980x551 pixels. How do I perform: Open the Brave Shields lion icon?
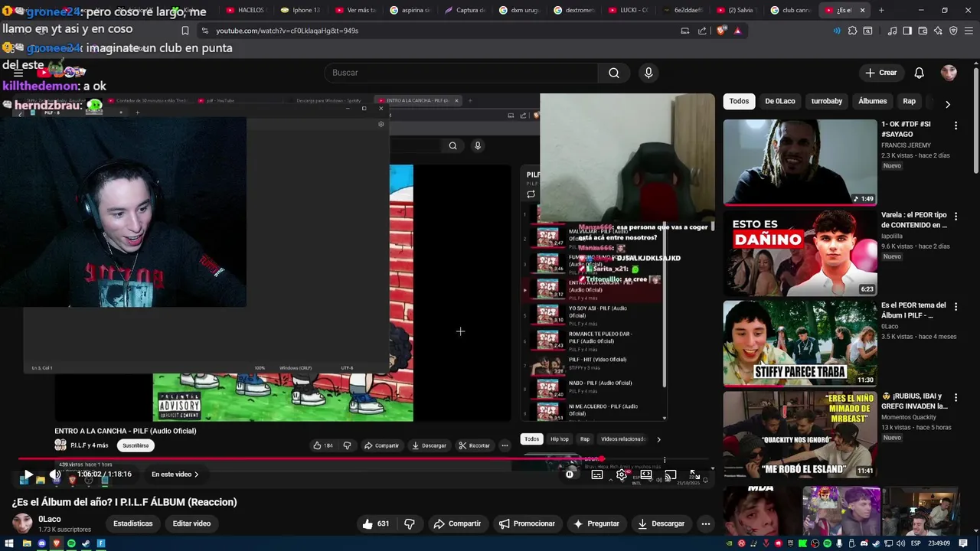coord(721,31)
